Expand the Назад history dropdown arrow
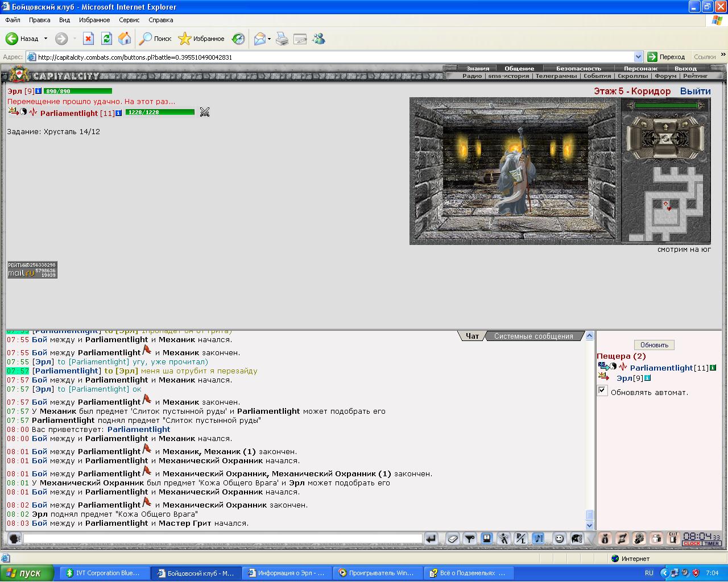The width and height of the screenshot is (728, 582). 46,39
